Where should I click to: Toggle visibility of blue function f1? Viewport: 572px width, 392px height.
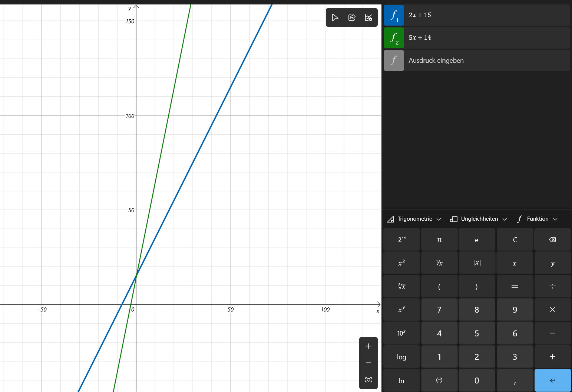point(394,15)
